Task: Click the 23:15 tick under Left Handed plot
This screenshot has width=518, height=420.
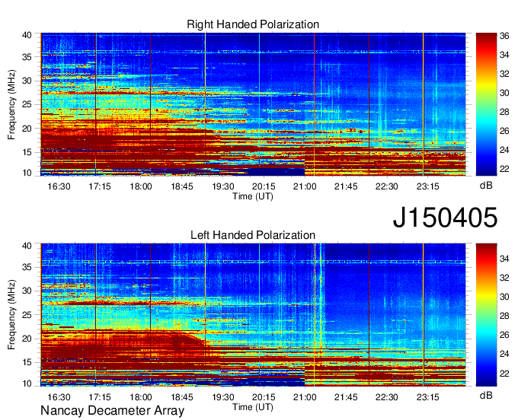Action: click(427, 397)
